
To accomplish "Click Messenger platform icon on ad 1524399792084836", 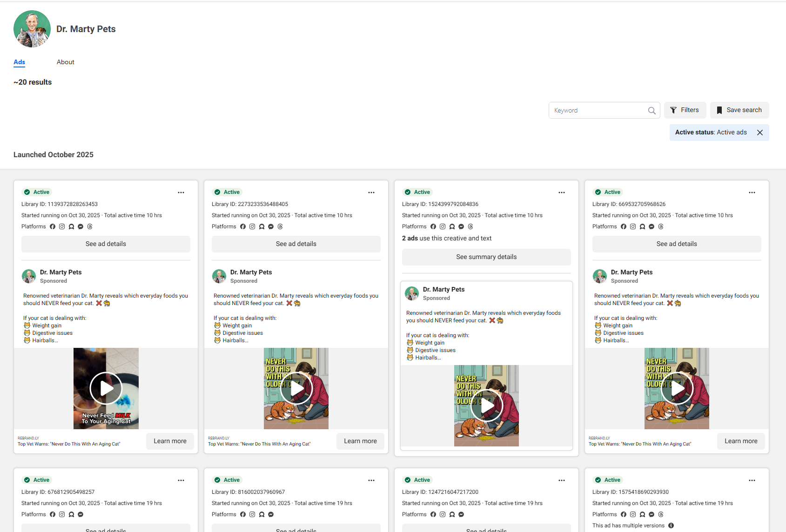I will click(x=461, y=227).
